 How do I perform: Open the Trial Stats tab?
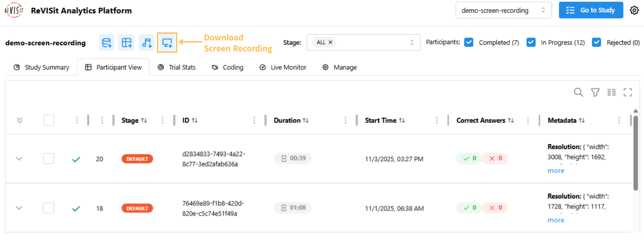point(176,68)
